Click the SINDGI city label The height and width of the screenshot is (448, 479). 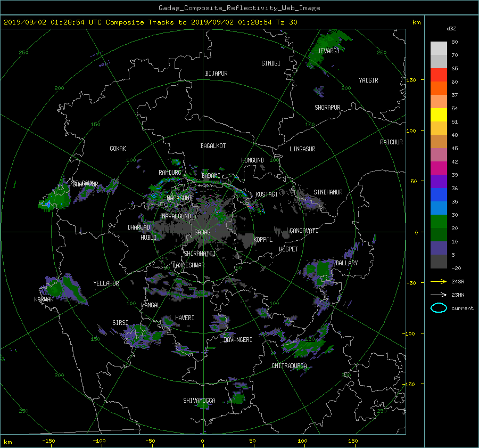pyautogui.click(x=271, y=63)
